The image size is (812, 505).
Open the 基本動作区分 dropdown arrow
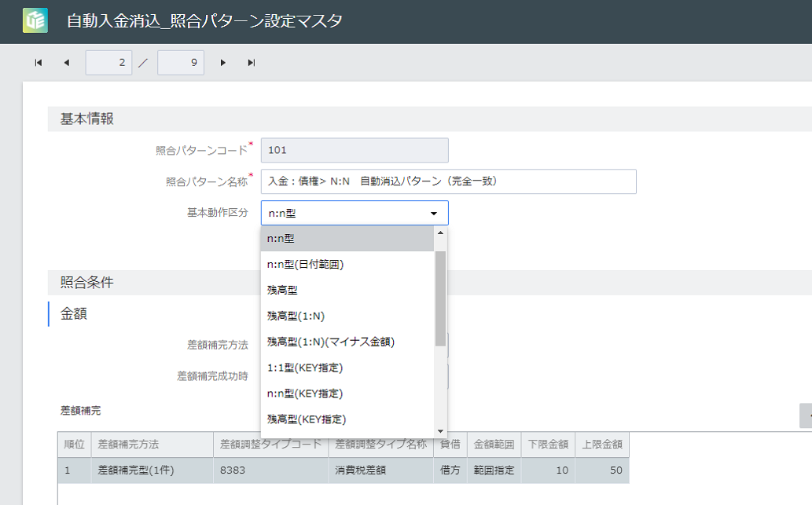pyautogui.click(x=433, y=212)
